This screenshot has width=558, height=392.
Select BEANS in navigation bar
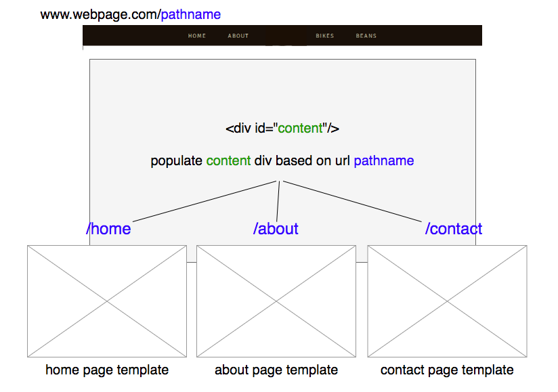click(366, 36)
